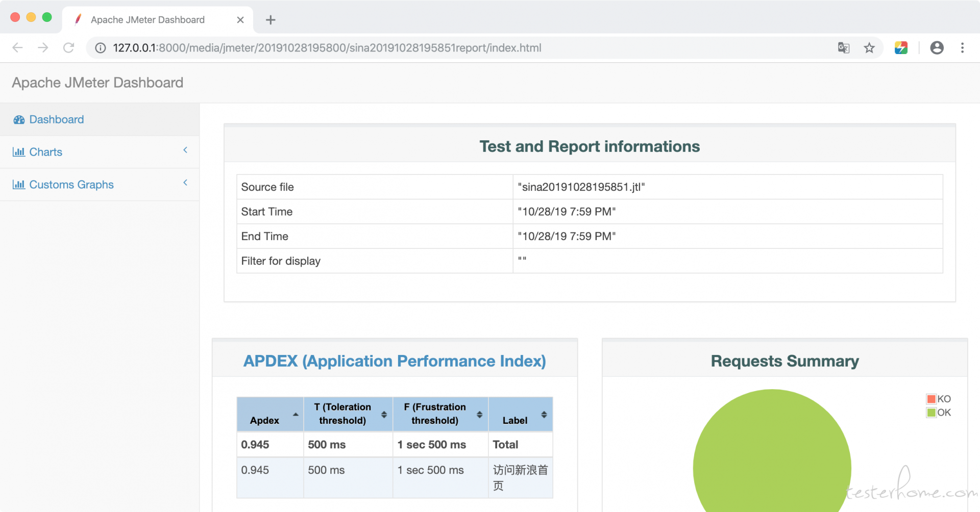Click the "End Time" row label
The width and height of the screenshot is (980, 512).
point(265,236)
